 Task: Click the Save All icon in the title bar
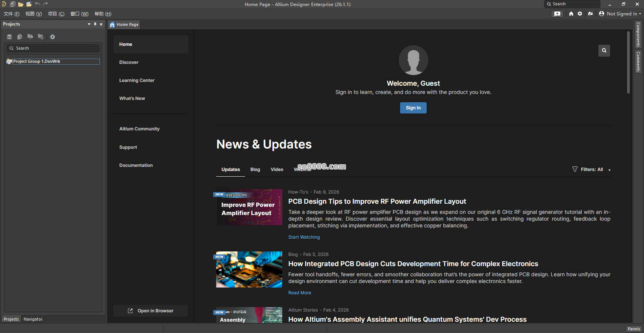tap(12, 4)
